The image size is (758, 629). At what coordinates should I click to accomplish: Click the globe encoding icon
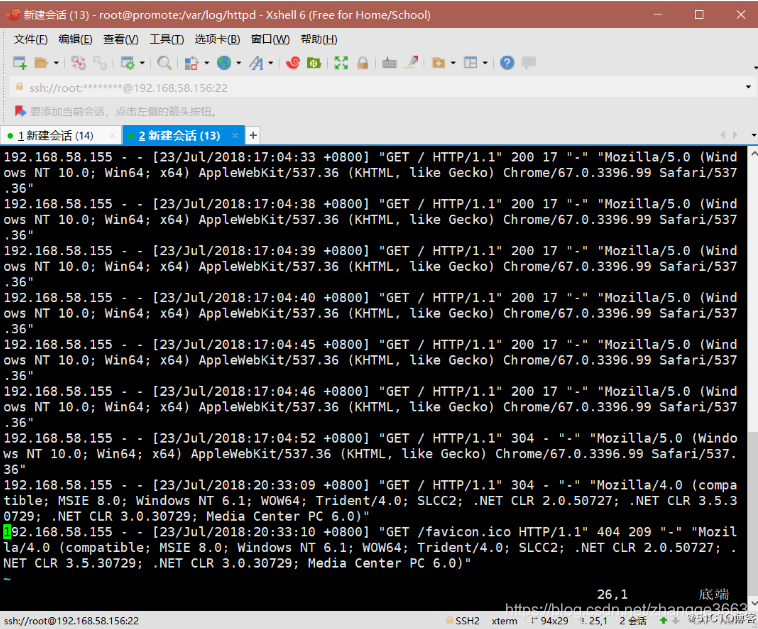point(224,63)
